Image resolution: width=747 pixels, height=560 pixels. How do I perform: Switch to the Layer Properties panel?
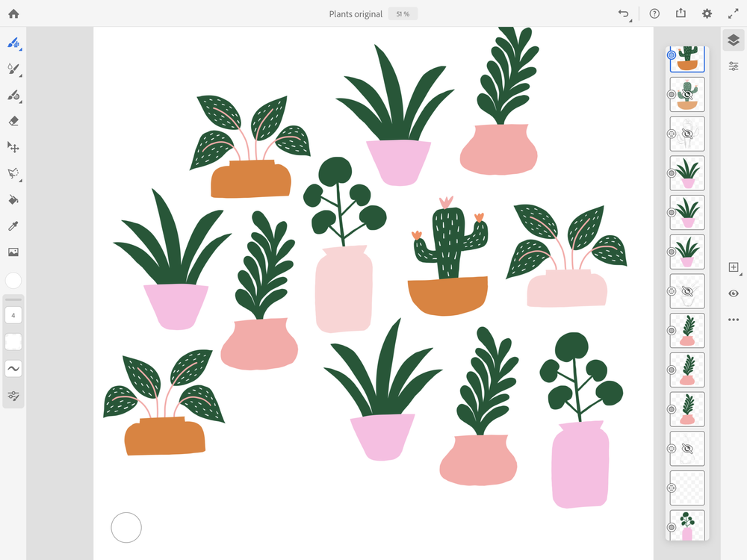pyautogui.click(x=733, y=66)
